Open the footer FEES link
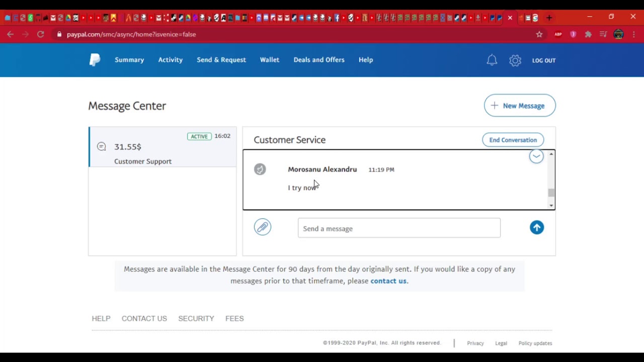 click(234, 319)
